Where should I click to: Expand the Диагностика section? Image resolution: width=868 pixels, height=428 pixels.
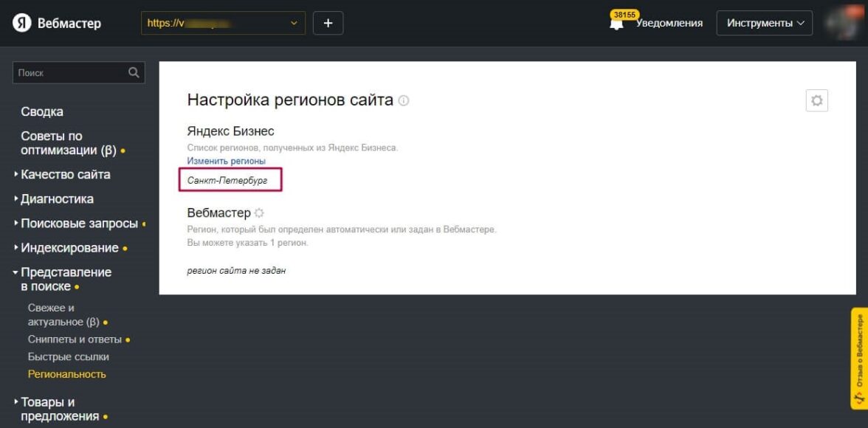click(57, 199)
